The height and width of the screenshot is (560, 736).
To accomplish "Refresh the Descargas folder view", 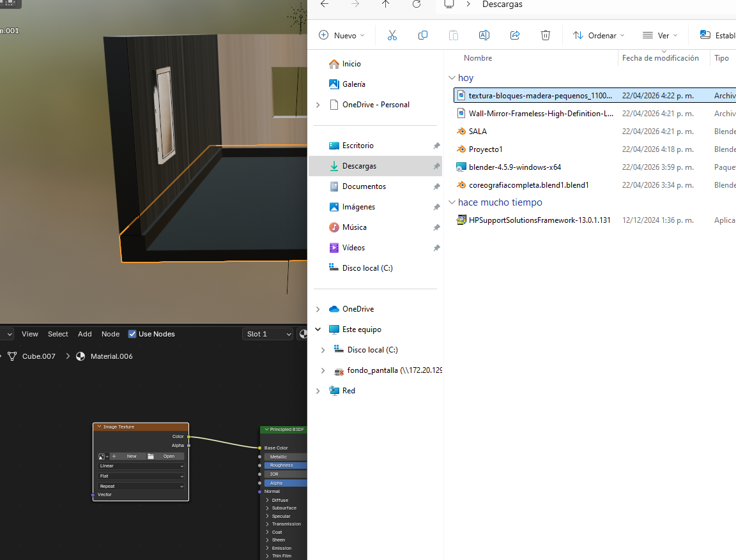I will [417, 4].
